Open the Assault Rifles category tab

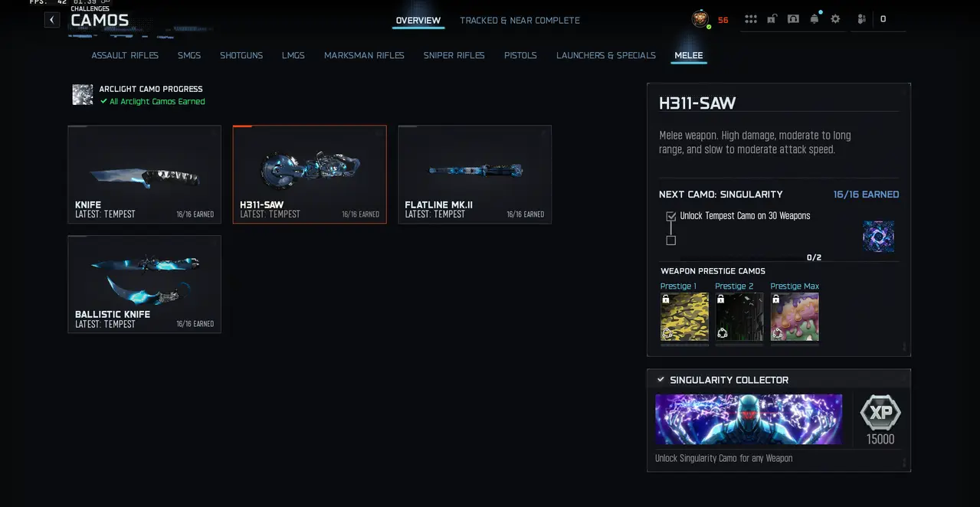125,55
